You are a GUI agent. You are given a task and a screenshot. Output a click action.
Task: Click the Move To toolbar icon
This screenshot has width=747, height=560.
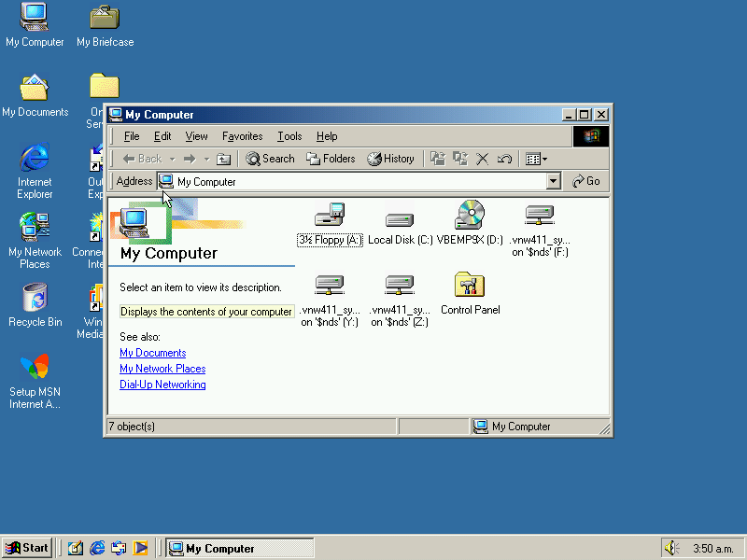click(438, 159)
